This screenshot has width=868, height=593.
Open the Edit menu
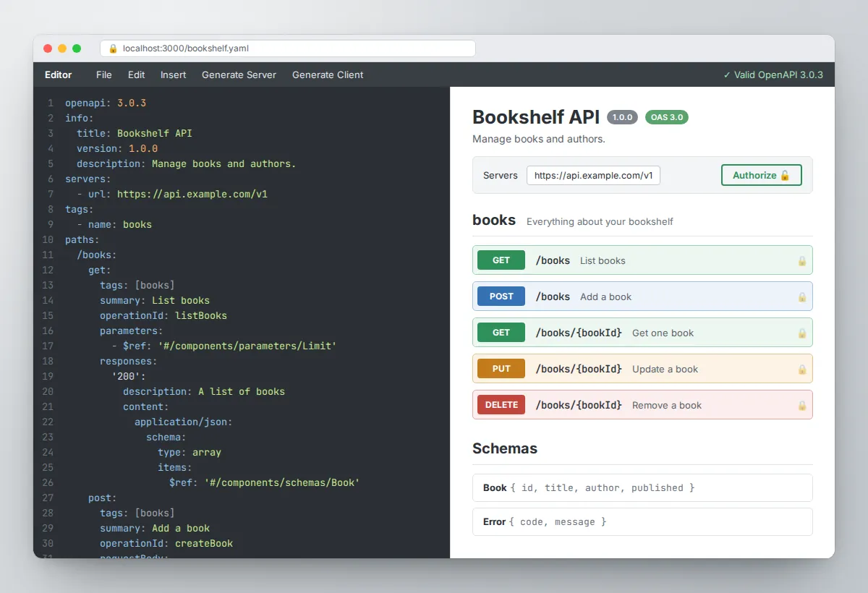(x=137, y=74)
